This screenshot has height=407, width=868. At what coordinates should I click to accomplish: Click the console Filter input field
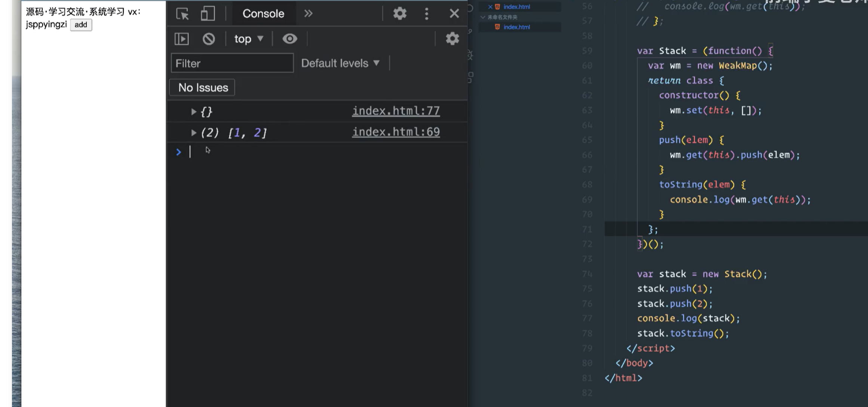(232, 63)
